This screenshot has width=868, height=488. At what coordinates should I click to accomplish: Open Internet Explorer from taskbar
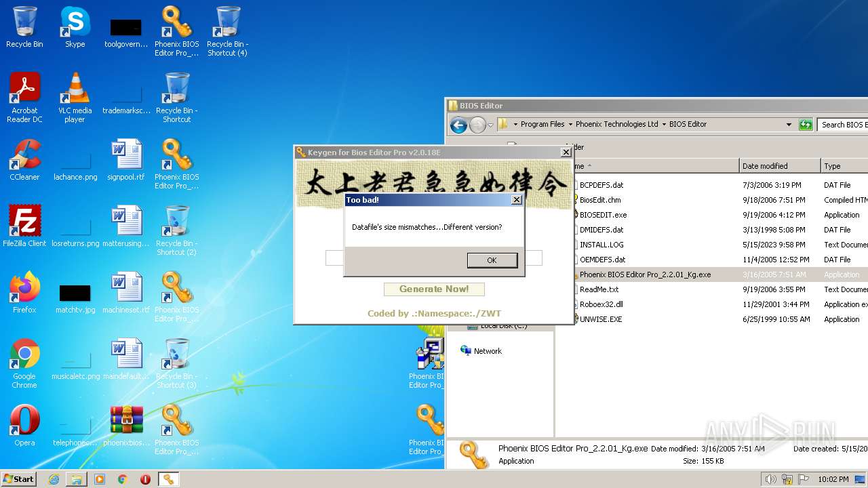click(54, 479)
